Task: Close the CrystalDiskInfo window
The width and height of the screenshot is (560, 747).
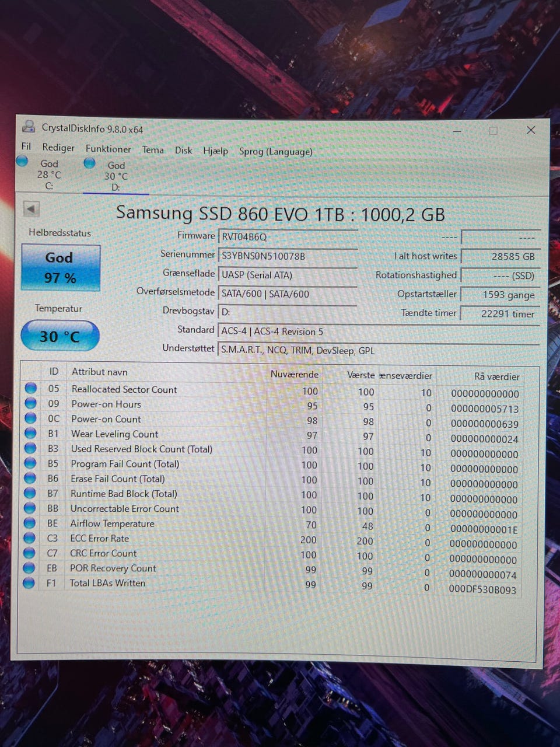Action: [530, 130]
